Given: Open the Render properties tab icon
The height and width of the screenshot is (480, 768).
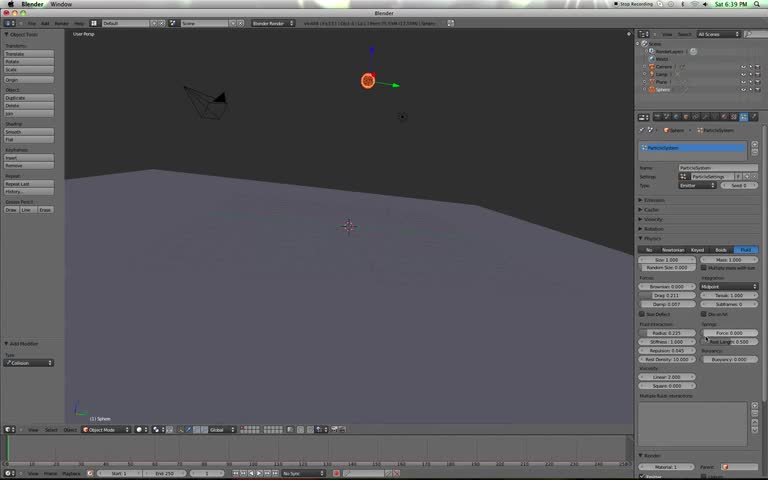Looking at the screenshot, I should 657,117.
